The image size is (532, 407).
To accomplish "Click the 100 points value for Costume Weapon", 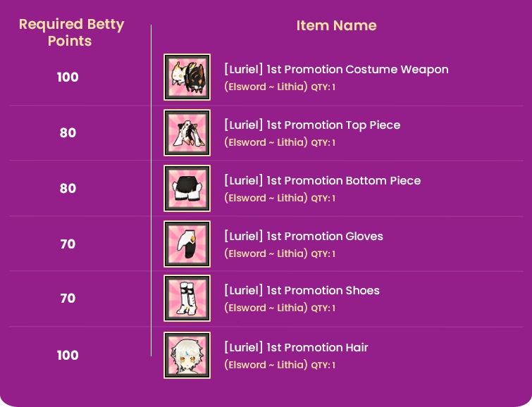I will click(x=68, y=77).
